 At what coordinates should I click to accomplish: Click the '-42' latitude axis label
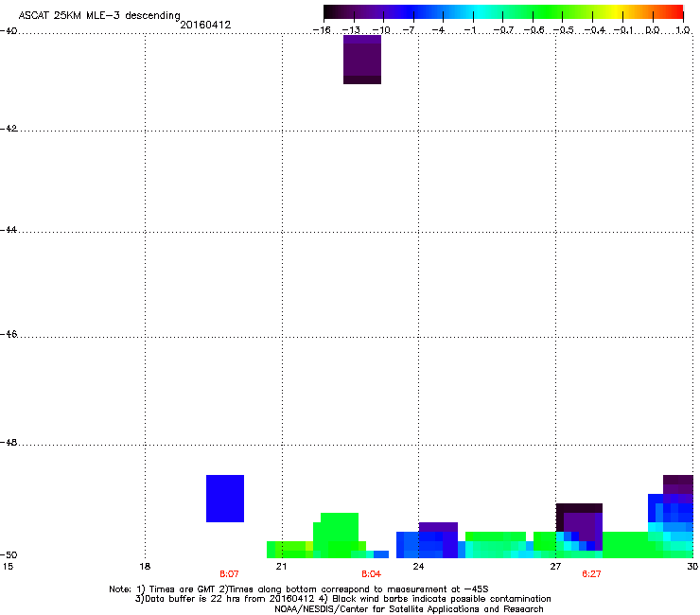click(9, 129)
